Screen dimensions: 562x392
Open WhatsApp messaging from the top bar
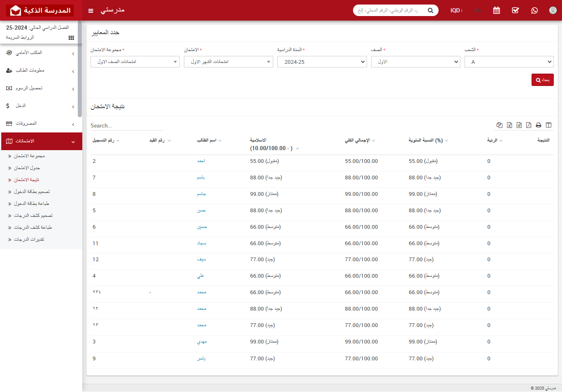click(x=534, y=10)
